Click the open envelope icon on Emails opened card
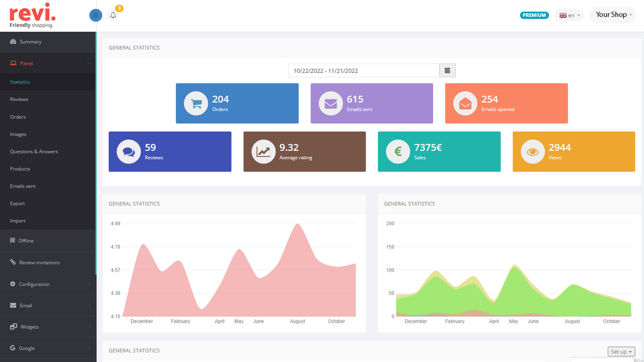Screen dimensions: 644x362 pyautogui.click(x=465, y=103)
